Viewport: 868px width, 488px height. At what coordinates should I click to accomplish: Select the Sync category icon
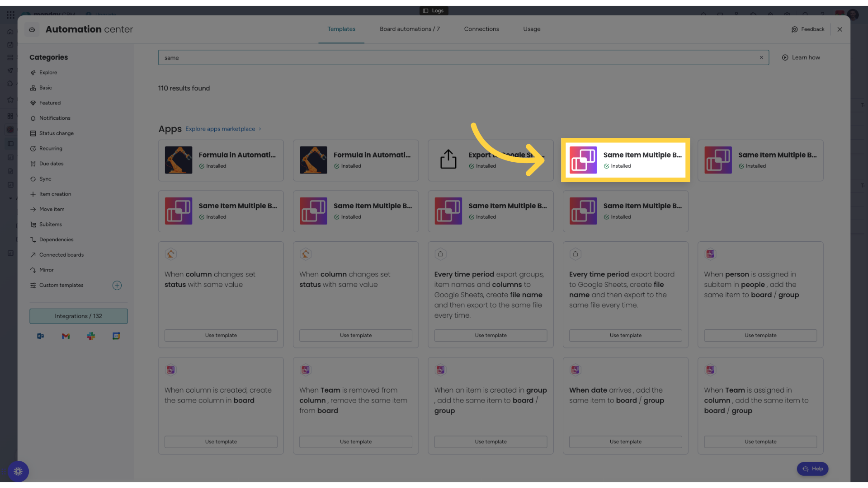coord(33,179)
